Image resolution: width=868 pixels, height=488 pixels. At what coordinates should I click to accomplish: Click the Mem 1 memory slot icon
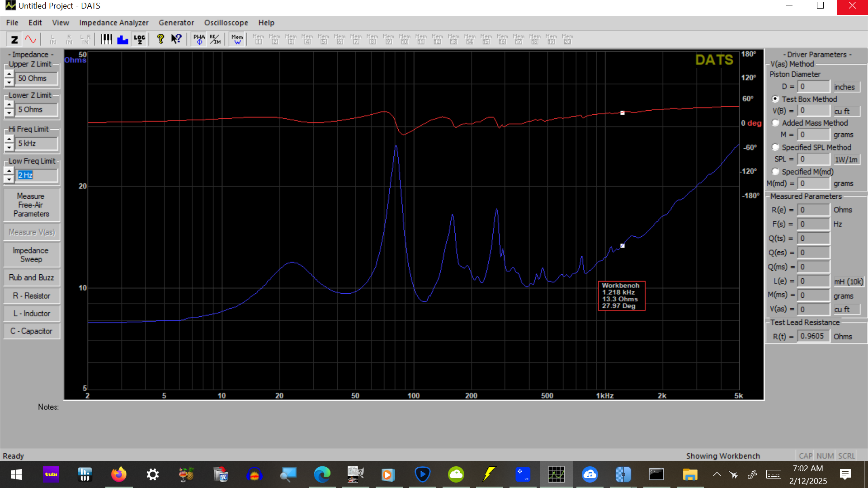258,39
